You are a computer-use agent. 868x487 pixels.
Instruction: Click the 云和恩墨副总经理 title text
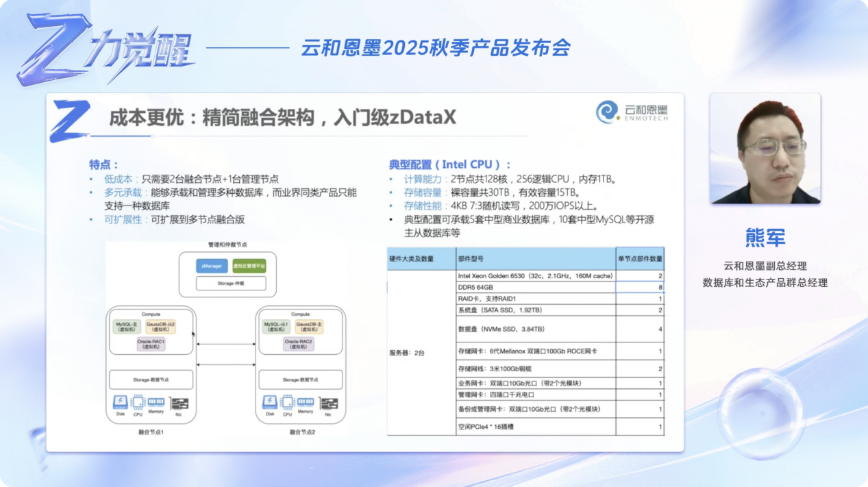click(765, 266)
